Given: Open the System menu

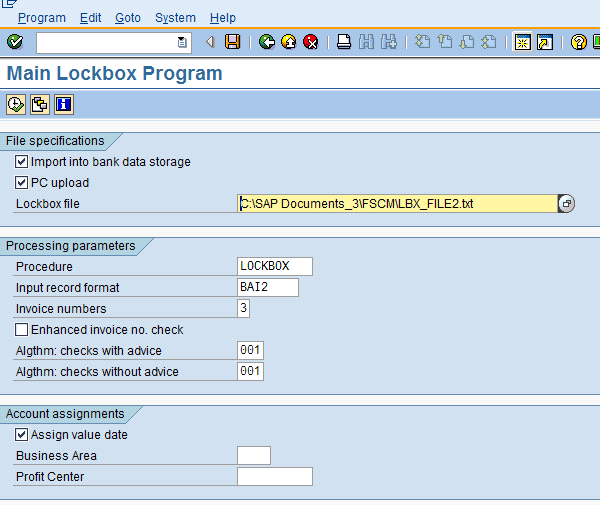Looking at the screenshot, I should [x=175, y=18].
